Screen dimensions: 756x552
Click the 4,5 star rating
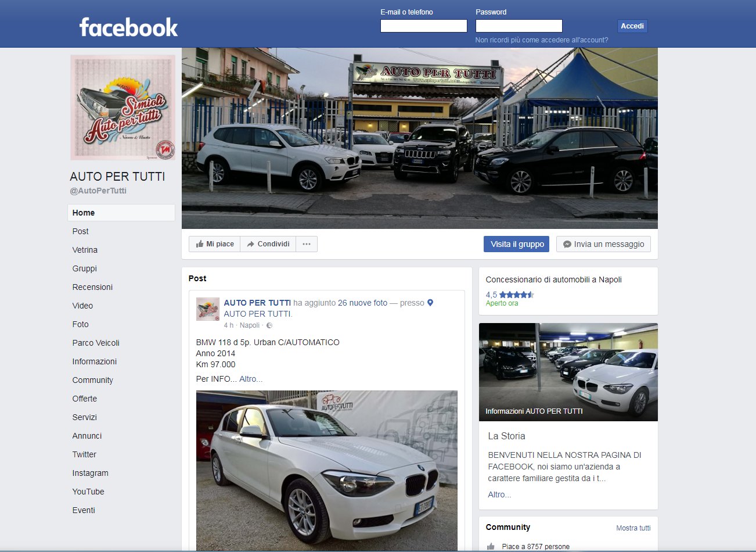pyautogui.click(x=510, y=295)
